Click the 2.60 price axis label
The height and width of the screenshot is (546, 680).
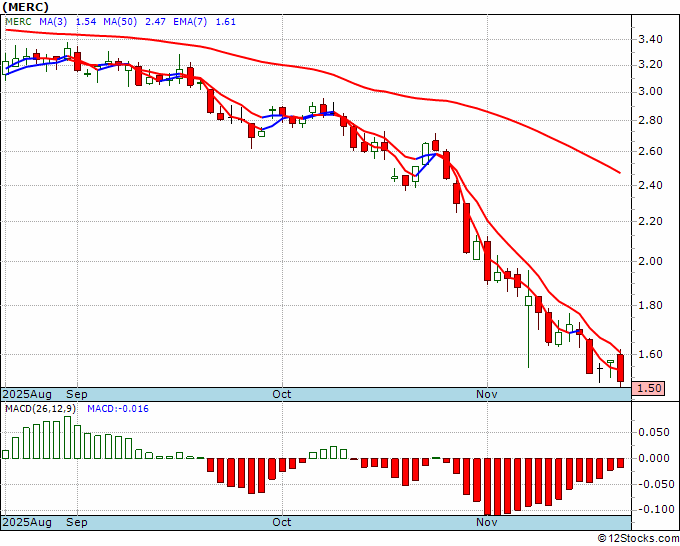(651, 151)
